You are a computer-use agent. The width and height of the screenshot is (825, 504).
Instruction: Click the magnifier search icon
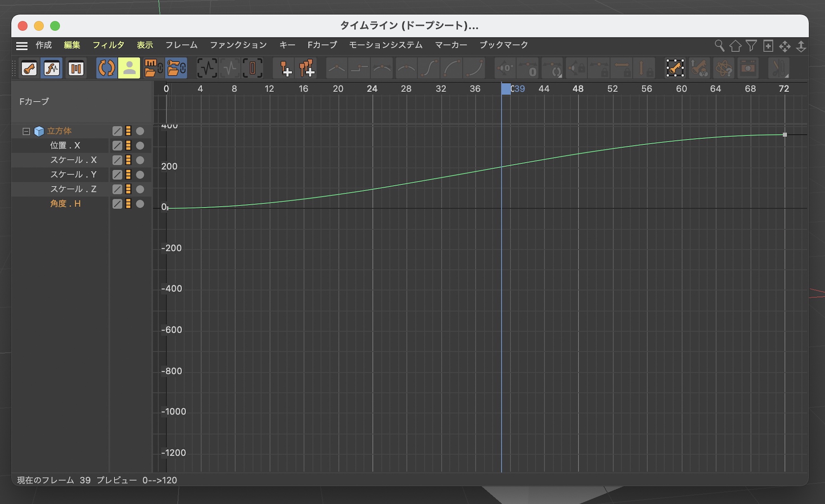point(719,45)
